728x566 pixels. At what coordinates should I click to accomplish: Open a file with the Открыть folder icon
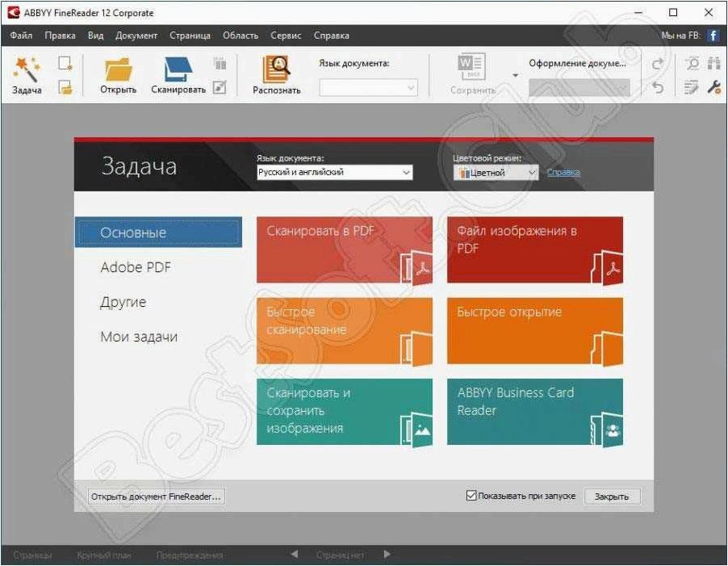[119, 69]
